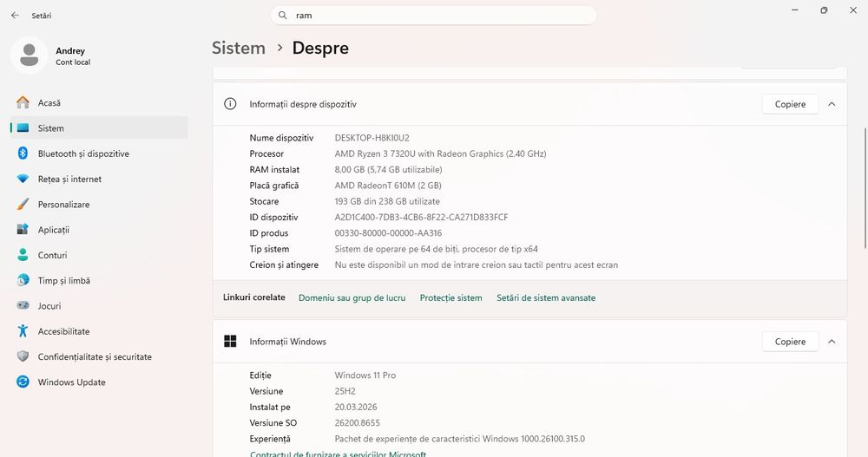Click the Pachet de experiențe value

coord(459,439)
